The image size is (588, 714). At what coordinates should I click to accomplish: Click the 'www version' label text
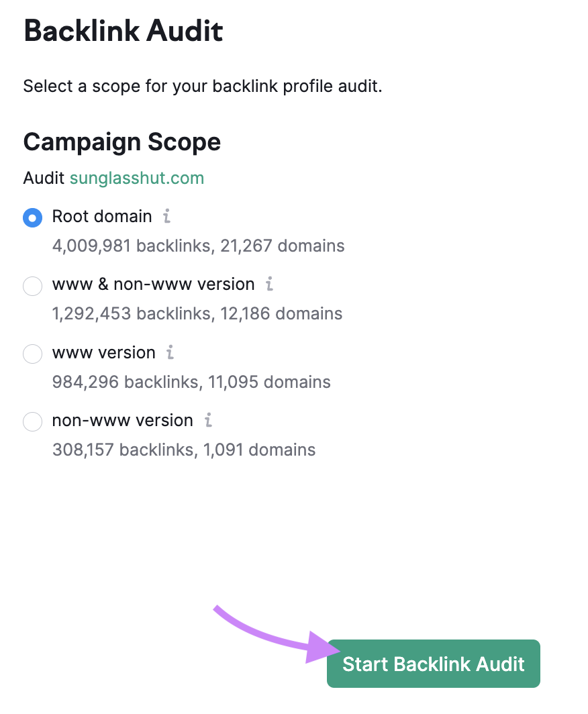click(x=104, y=352)
